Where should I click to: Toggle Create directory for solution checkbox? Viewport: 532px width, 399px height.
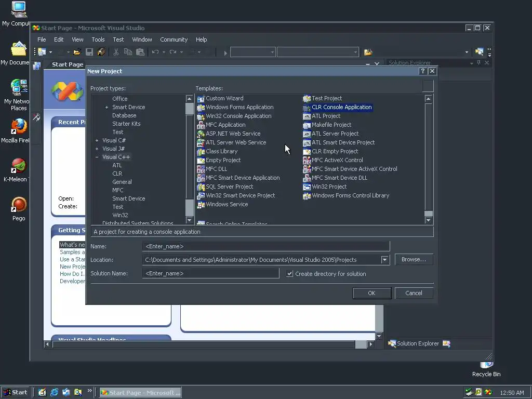(289, 273)
